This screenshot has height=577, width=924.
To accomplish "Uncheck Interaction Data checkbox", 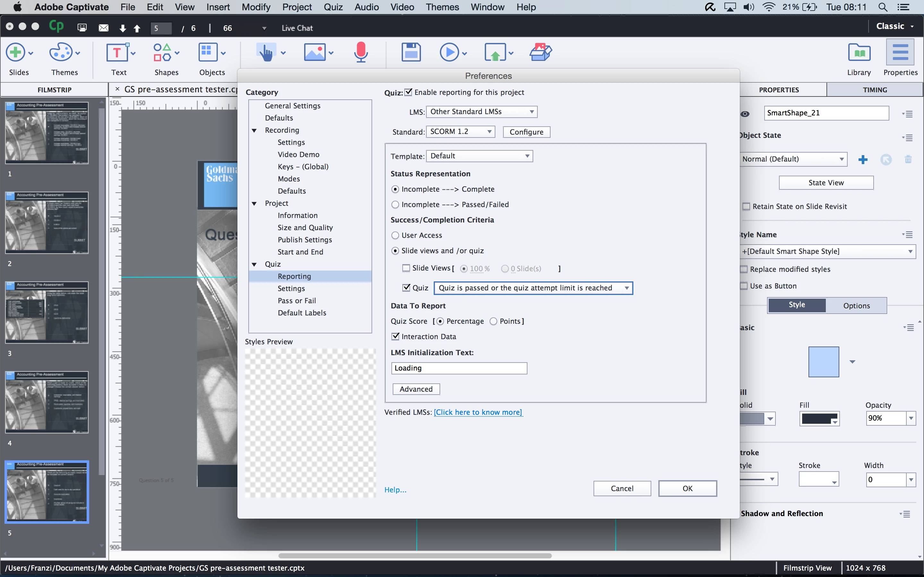I will click(x=396, y=337).
